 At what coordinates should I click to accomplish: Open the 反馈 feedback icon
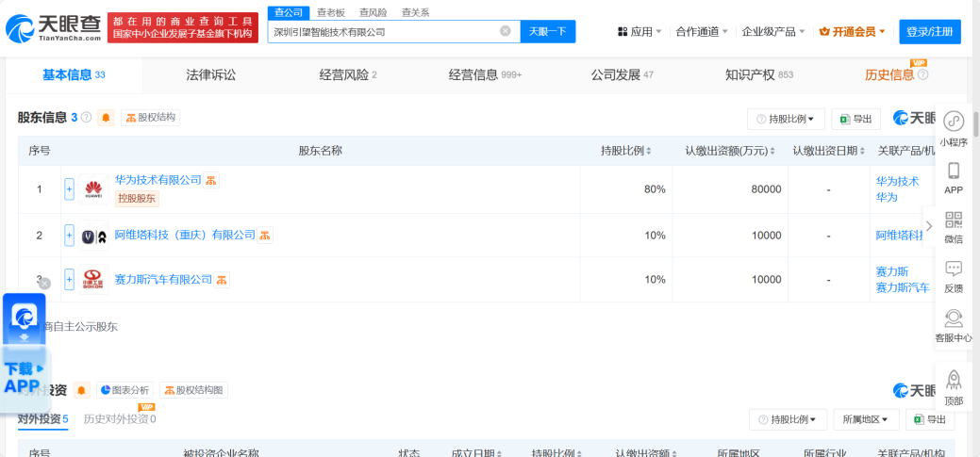[x=953, y=269]
